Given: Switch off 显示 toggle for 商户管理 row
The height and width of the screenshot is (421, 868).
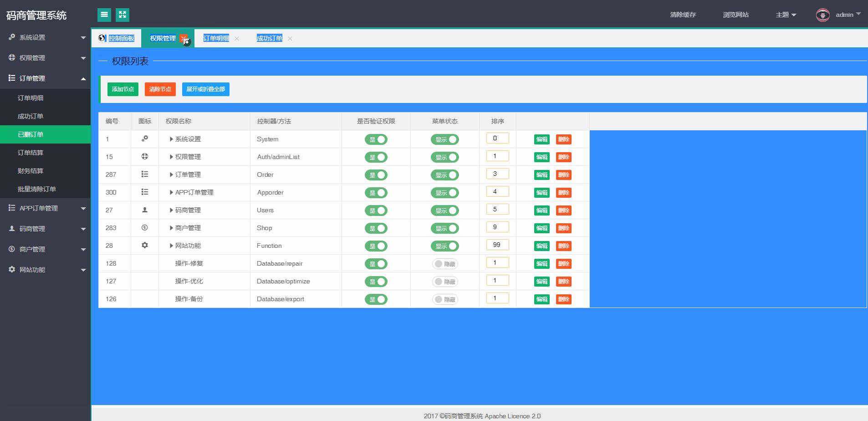Looking at the screenshot, I should [x=445, y=228].
